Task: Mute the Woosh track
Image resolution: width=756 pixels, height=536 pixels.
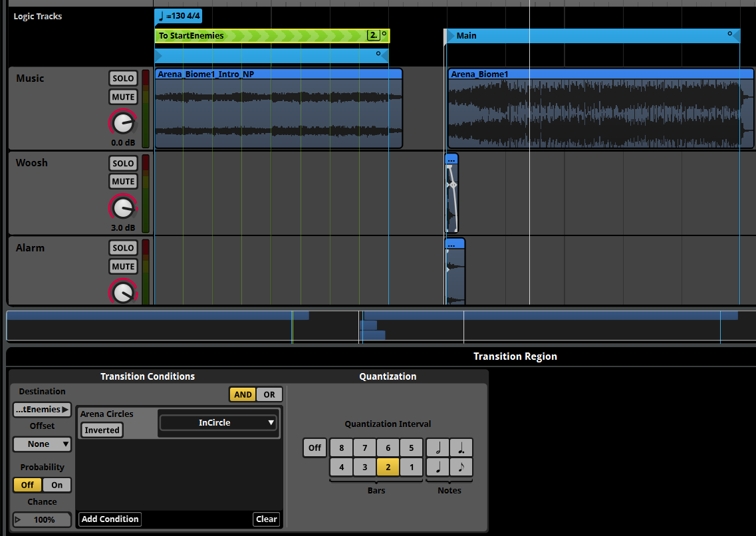Action: tap(123, 182)
